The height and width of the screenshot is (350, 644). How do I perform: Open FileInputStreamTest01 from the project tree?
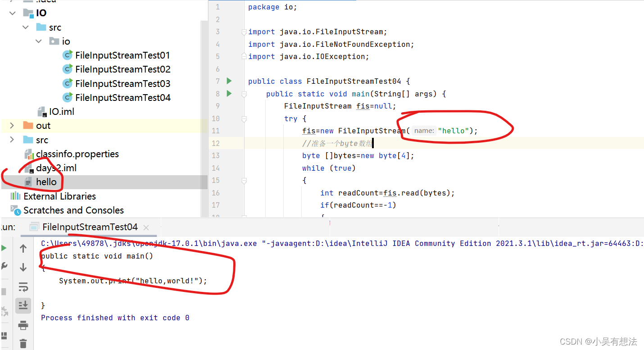122,55
